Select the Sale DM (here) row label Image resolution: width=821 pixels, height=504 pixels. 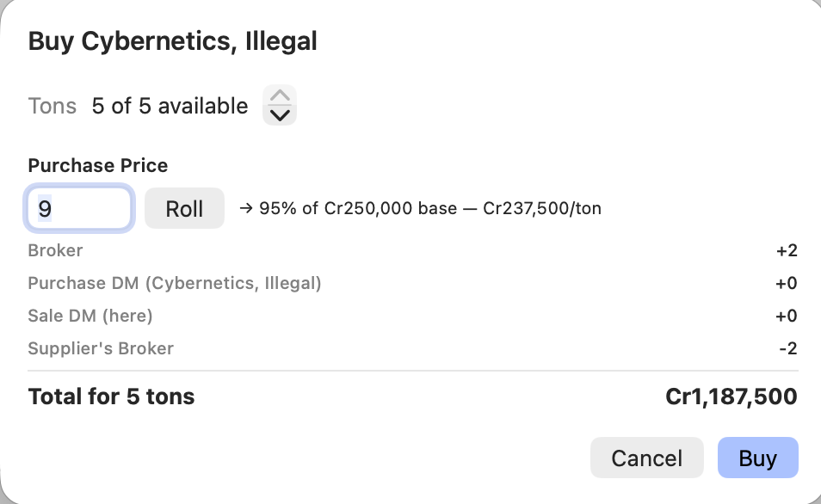(x=90, y=317)
